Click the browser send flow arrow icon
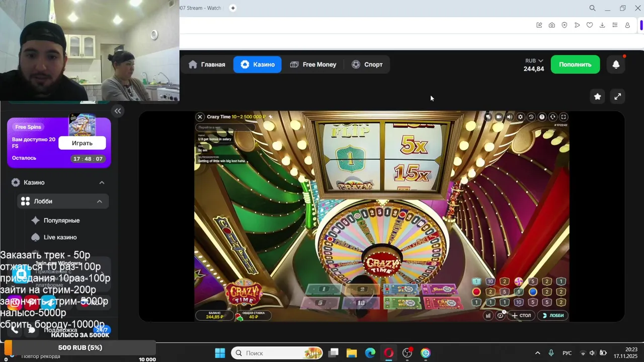644x362 pixels. (x=577, y=25)
